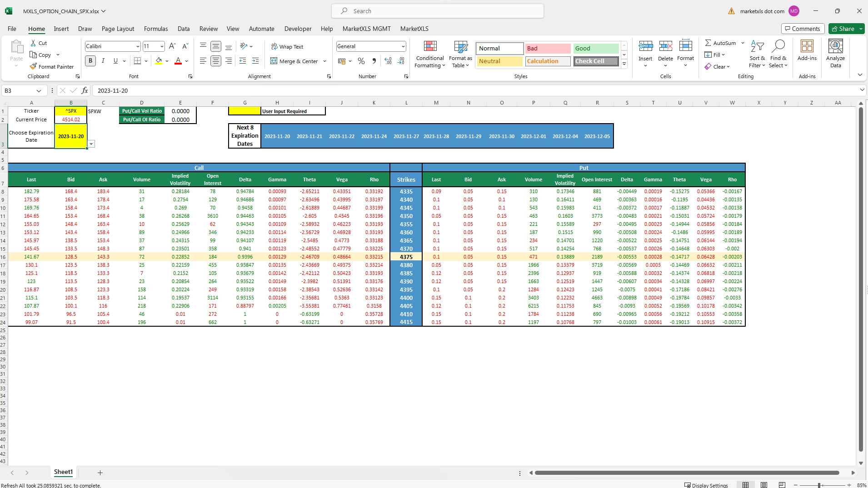This screenshot has width=868, height=488.
Task: Decrease font size with smaller A icon
Action: pyautogui.click(x=185, y=46)
